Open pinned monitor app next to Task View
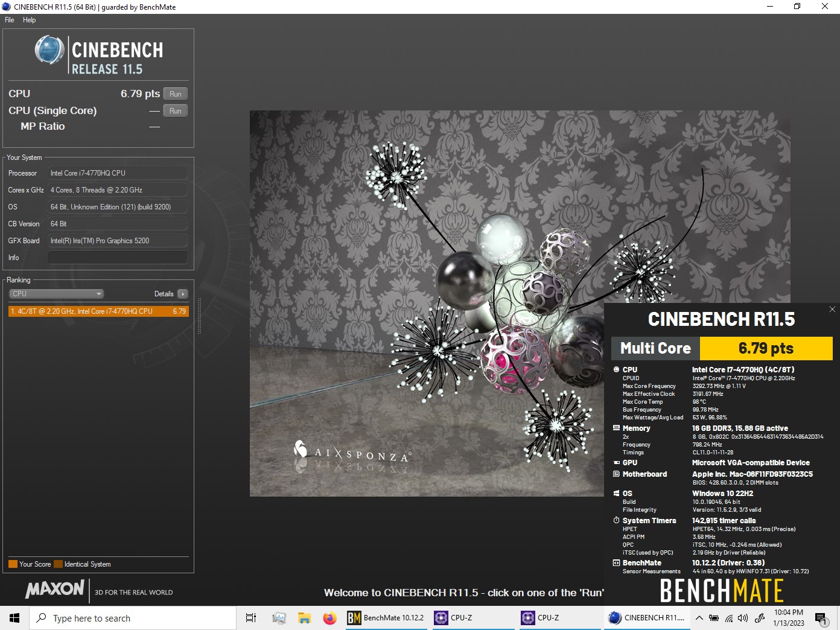Viewport: 840px width, 630px height. tap(279, 618)
